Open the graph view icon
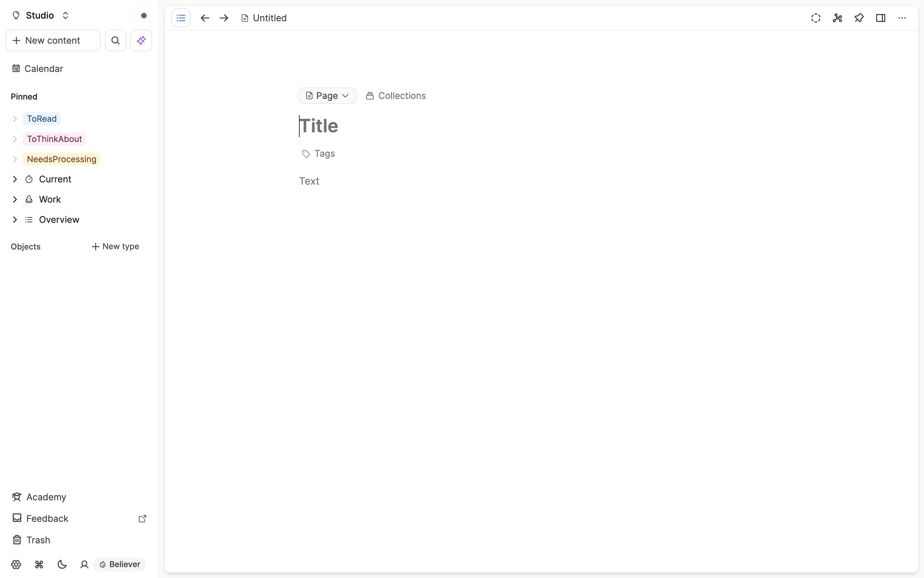924x578 pixels. [x=837, y=18]
